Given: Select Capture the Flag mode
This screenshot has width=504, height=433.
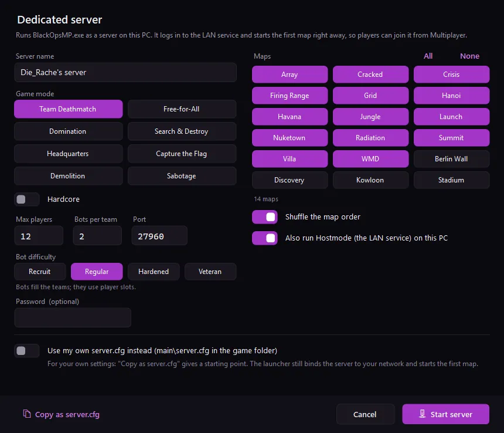Looking at the screenshot, I should [x=182, y=154].
